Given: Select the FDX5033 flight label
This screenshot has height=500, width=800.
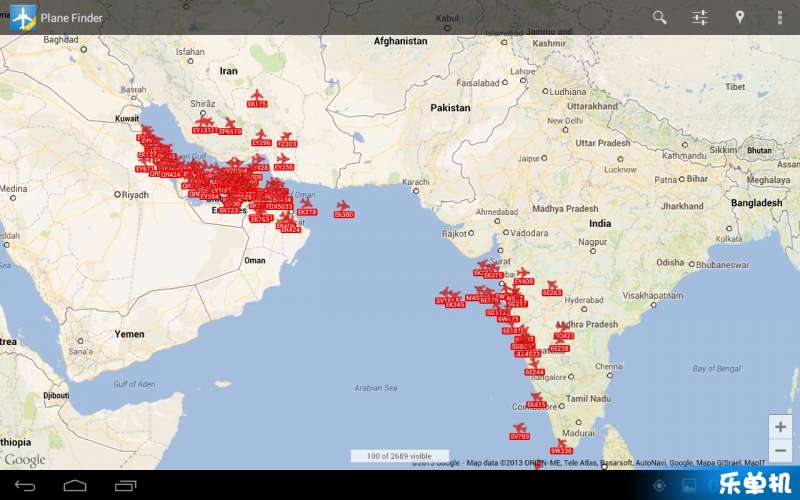Looking at the screenshot, I should click(x=279, y=207).
